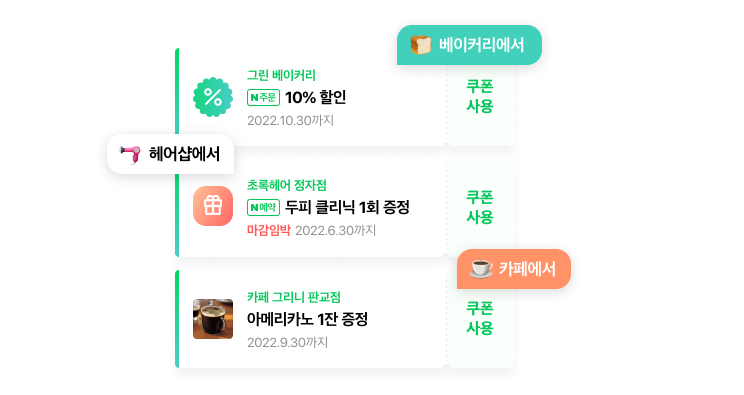The image size is (744, 395).
Task: Select the 카페에서 category tag
Action: (x=514, y=269)
